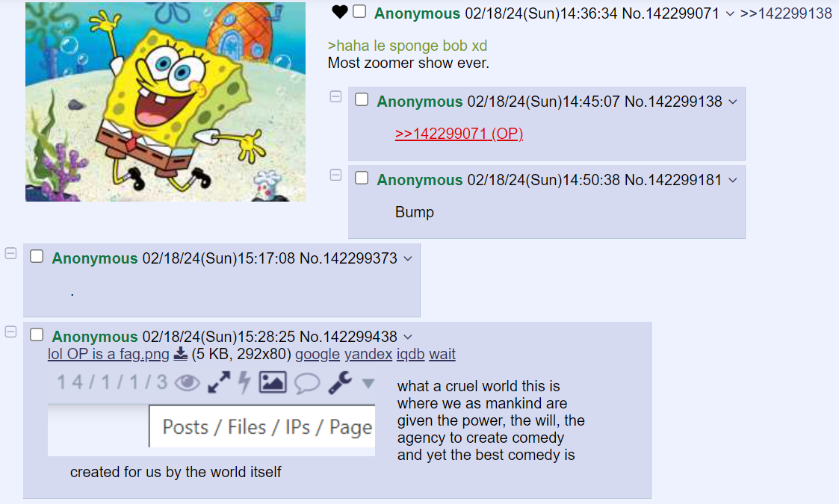This screenshot has width=839, height=504.
Task: Search image with the iqdb link
Action: (x=410, y=354)
